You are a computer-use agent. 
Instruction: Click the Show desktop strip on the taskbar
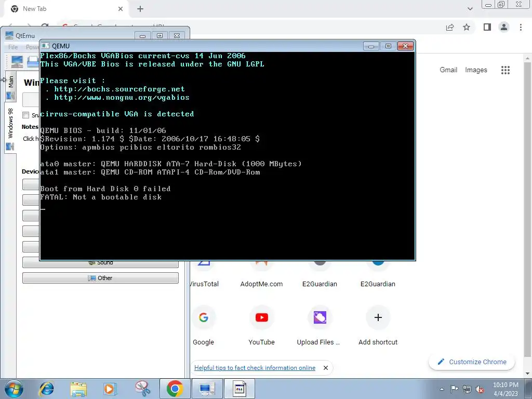(x=528, y=389)
